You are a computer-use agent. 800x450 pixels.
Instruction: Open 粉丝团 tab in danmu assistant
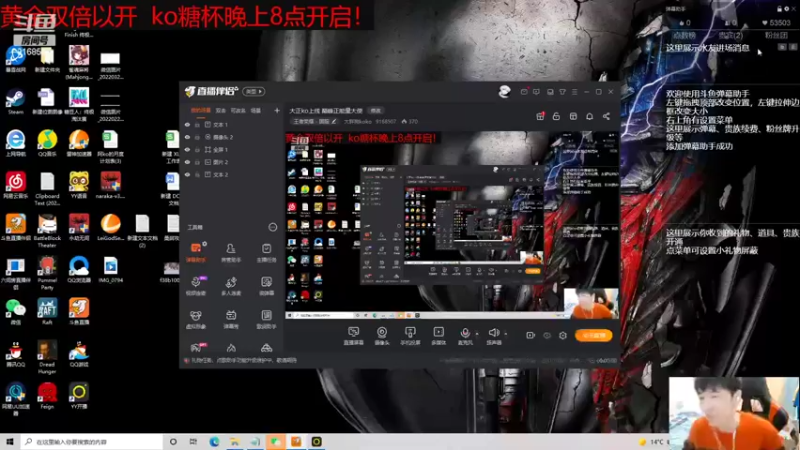[x=776, y=35]
